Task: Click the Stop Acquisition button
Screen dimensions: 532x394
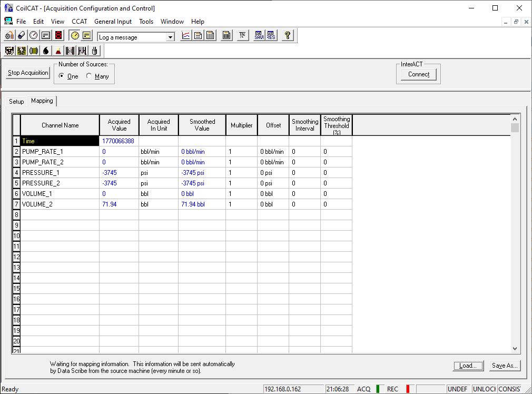Action: coord(27,73)
